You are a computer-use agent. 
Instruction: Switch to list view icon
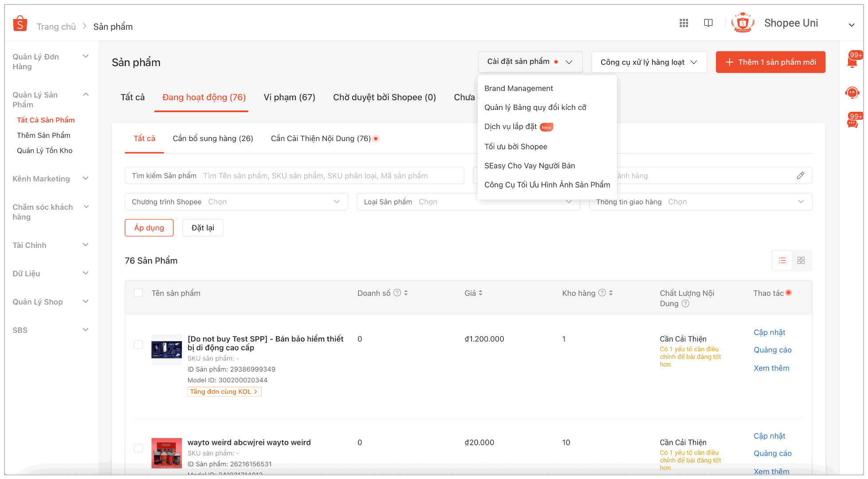point(782,260)
